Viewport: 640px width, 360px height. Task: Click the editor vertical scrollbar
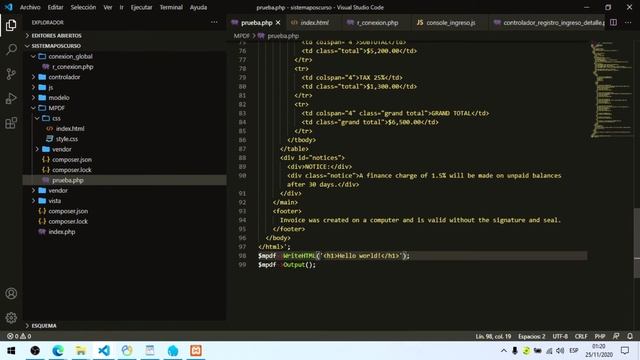[x=637, y=242]
